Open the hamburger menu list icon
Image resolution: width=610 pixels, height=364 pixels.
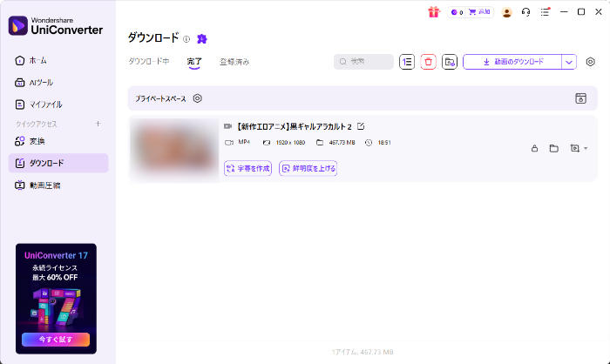545,12
